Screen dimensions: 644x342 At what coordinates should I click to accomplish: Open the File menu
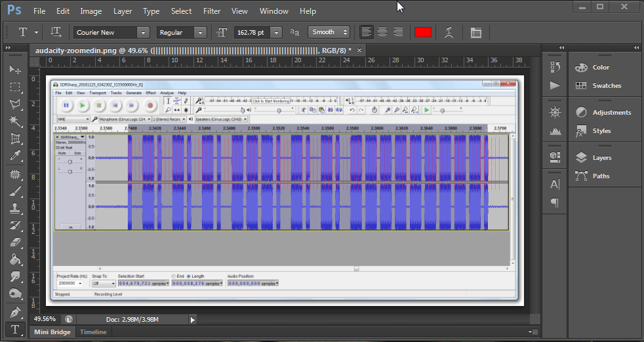point(39,11)
